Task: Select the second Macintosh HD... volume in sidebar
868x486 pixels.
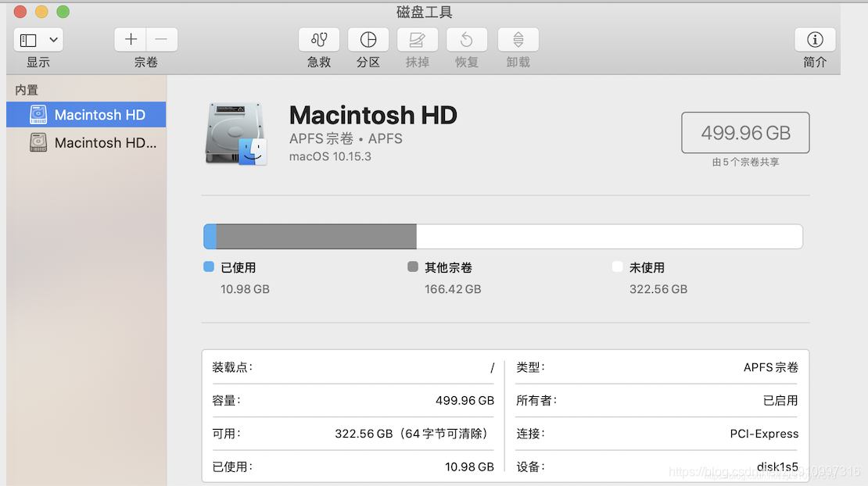Action: (86, 143)
